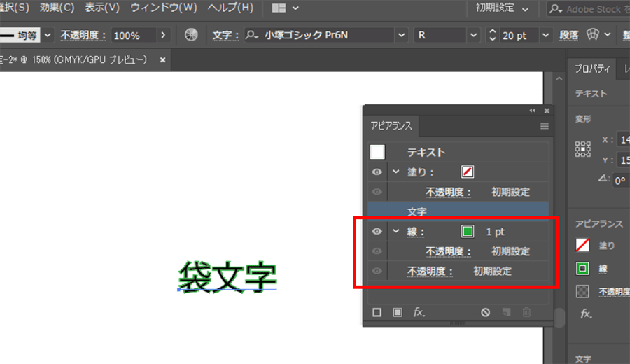Open the font family dropdown arrow

pyautogui.click(x=401, y=36)
